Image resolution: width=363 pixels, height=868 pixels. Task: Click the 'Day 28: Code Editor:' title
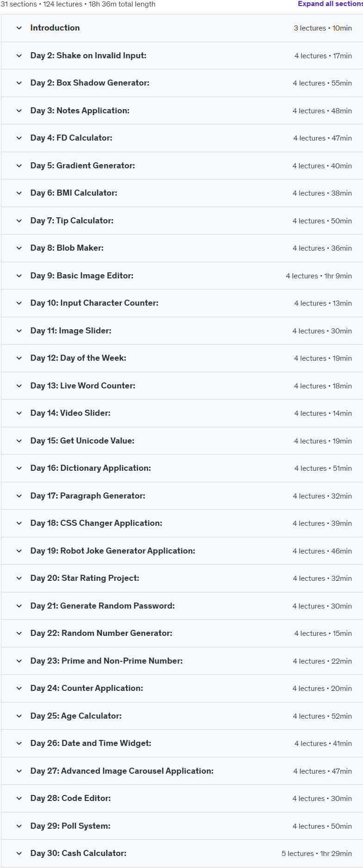click(x=71, y=798)
